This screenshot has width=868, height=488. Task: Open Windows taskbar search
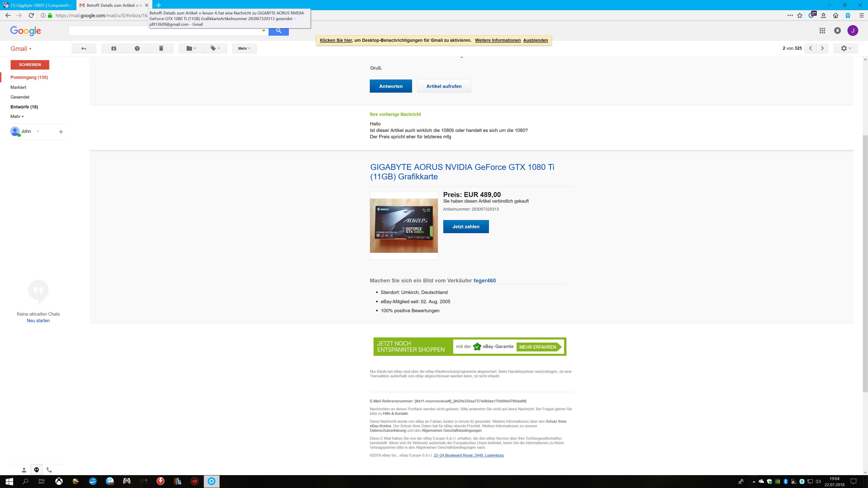(x=25, y=482)
